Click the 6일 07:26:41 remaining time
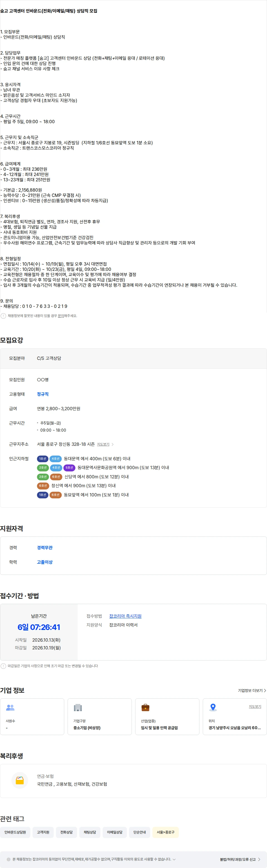The image size is (267, 868). (x=39, y=627)
